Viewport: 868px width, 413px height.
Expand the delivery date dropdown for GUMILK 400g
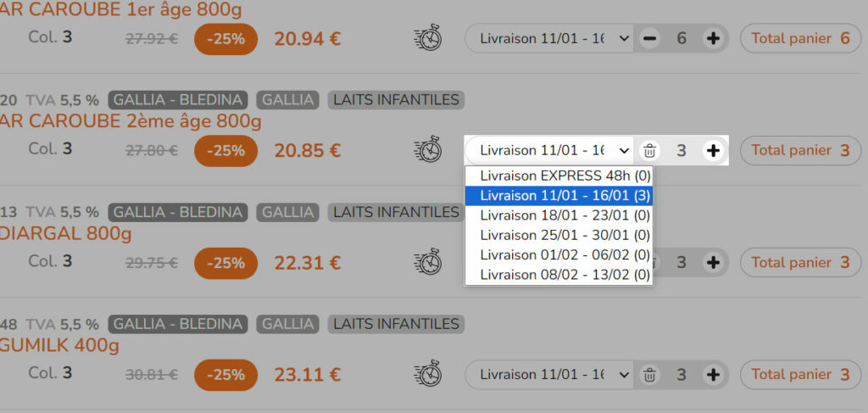[549, 374]
